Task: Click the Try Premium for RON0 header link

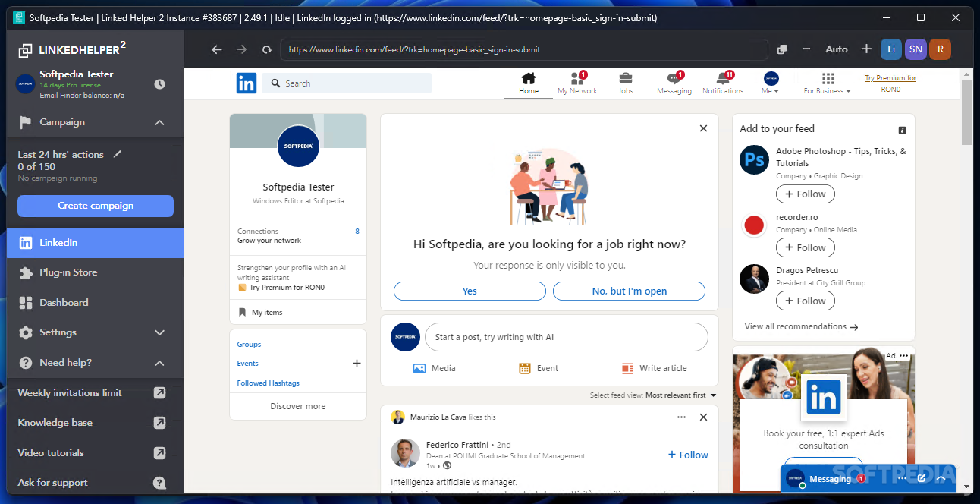Action: [890, 83]
